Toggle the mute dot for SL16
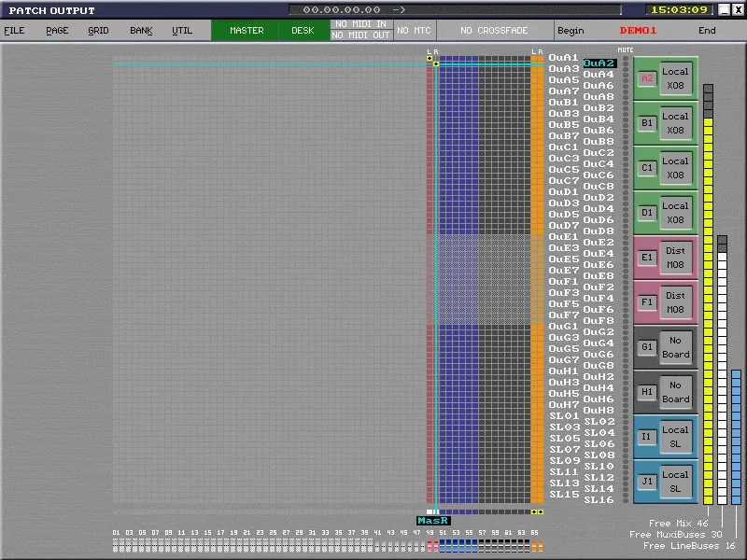Image resolution: width=747 pixels, height=560 pixels. coord(626,500)
